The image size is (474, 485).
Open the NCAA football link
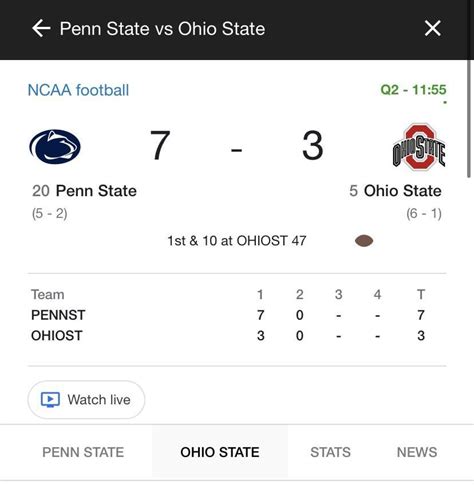(x=78, y=90)
